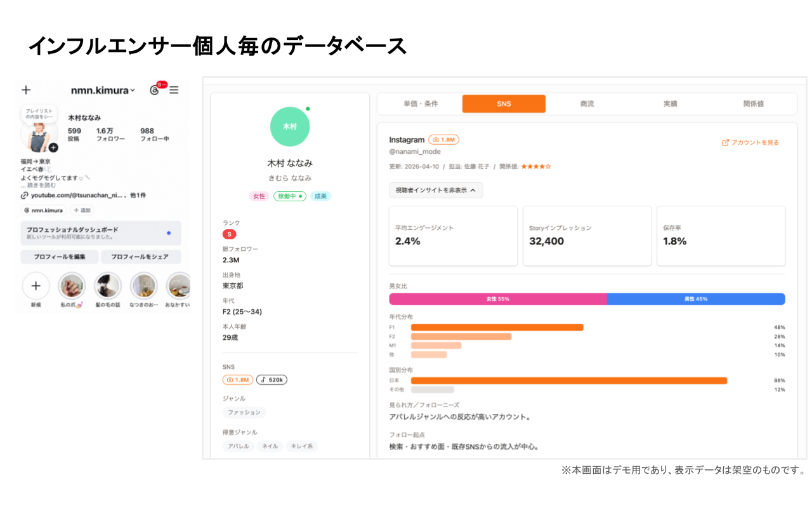
Task: Click the 成果 tag
Action: pos(320,196)
